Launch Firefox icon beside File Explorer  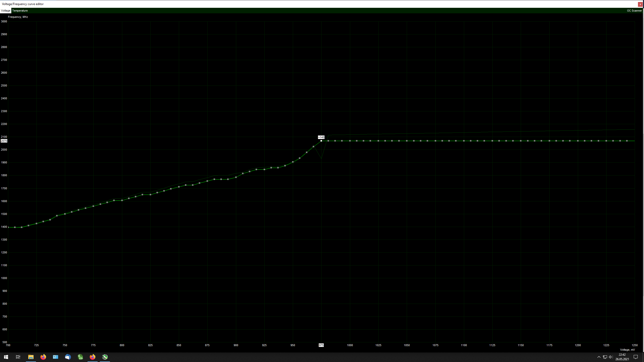coord(43,357)
